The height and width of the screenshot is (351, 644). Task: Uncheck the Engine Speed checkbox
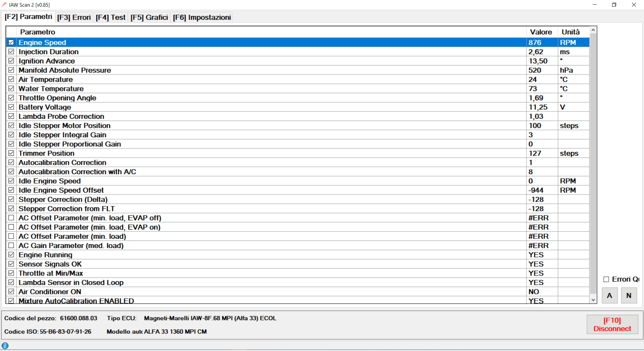pos(11,42)
